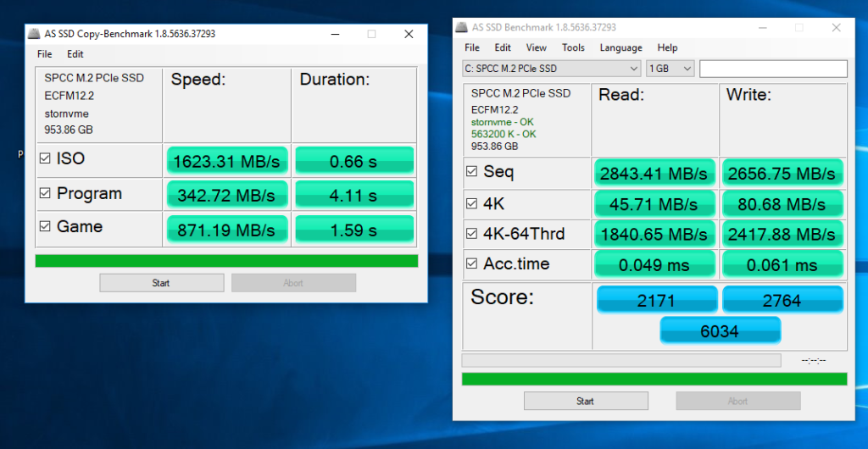Uncheck the Seq benchmark checkbox
The width and height of the screenshot is (868, 449).
click(471, 172)
